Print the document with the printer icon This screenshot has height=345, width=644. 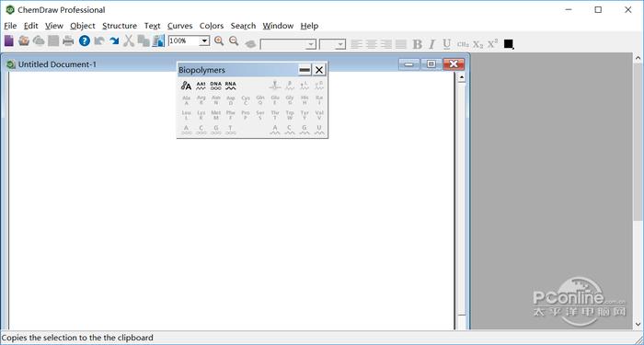click(68, 40)
